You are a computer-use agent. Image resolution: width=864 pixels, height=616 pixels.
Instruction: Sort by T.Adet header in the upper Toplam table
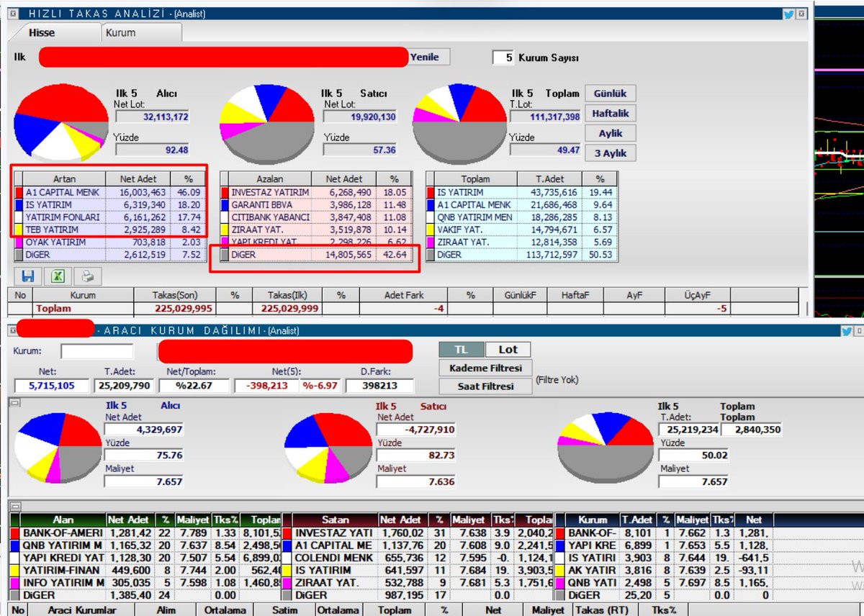(550, 178)
